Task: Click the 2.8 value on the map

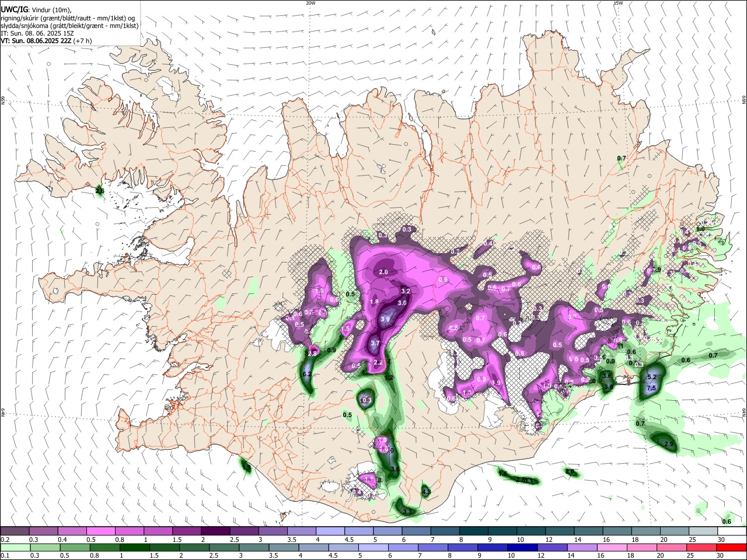Action: [312, 353]
